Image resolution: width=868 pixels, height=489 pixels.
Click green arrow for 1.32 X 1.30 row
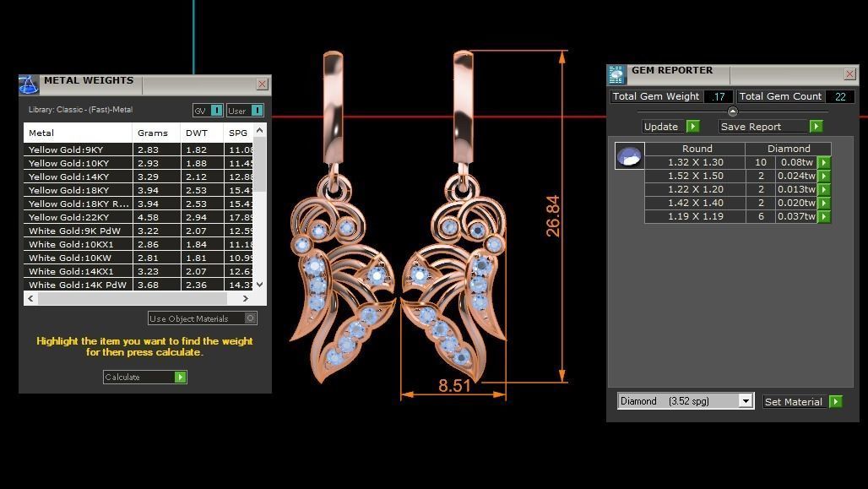824,162
